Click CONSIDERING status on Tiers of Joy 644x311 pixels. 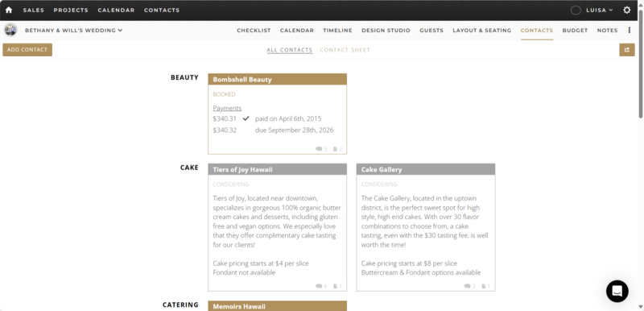(231, 185)
